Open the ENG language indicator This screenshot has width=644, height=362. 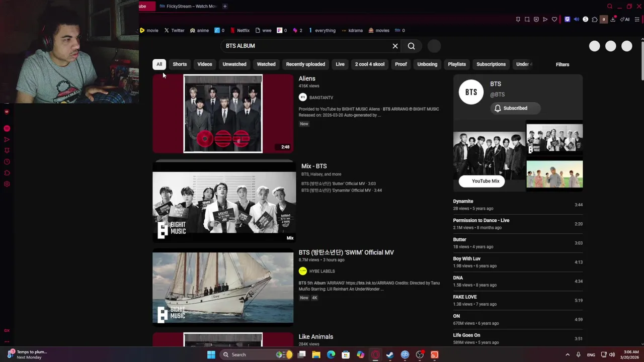click(591, 355)
